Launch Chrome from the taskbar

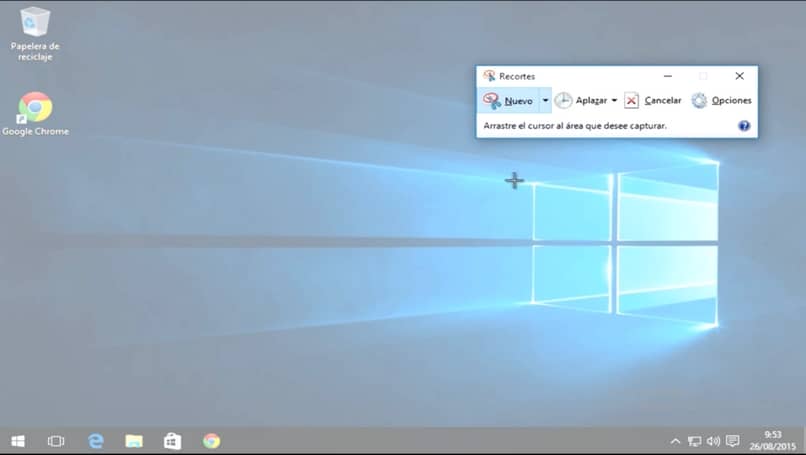[x=211, y=441]
